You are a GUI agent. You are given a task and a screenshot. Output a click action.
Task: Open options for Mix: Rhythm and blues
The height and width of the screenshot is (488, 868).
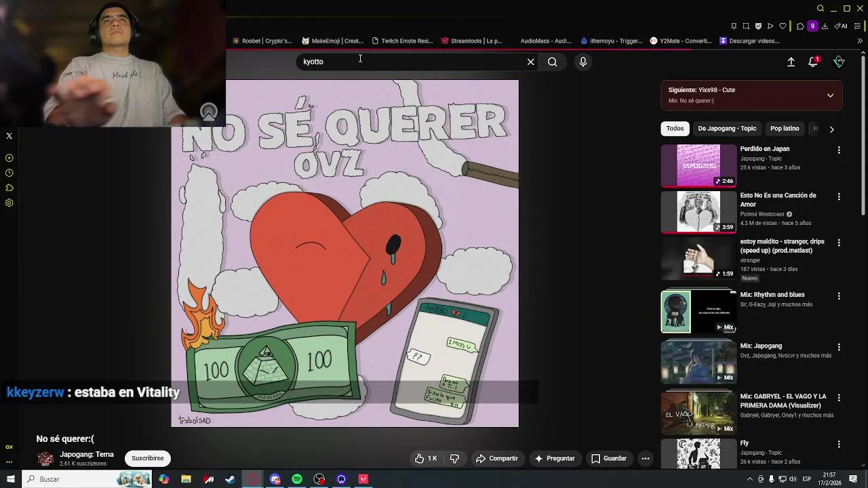point(839,296)
